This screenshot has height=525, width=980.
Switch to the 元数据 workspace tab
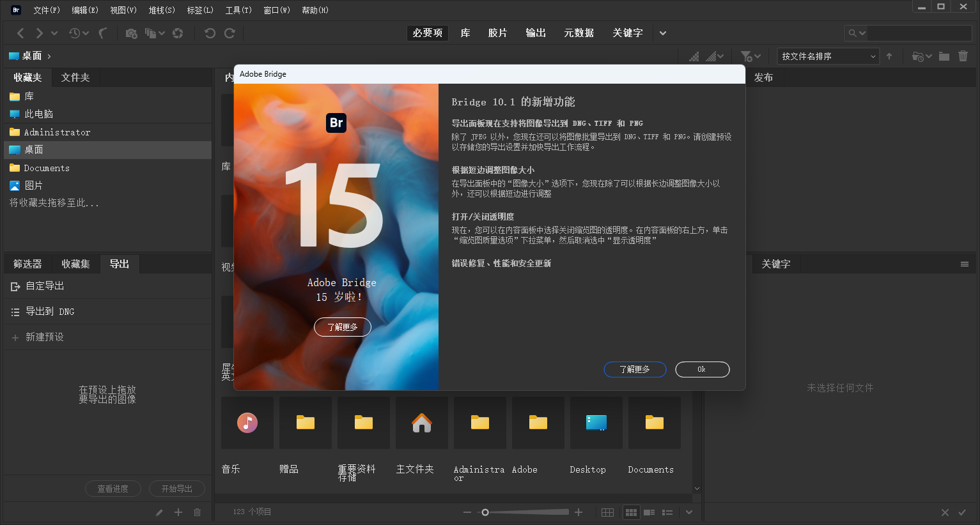coord(579,33)
